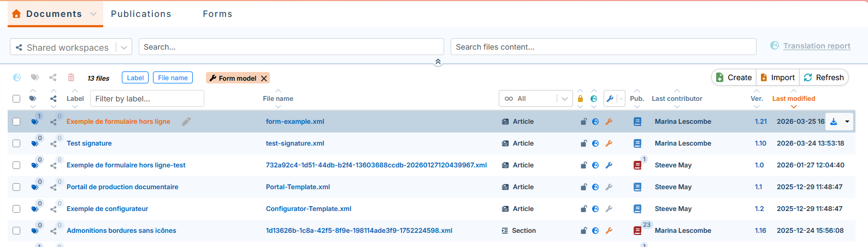Open the All document type dropdown
868x247 pixels.
[535, 99]
